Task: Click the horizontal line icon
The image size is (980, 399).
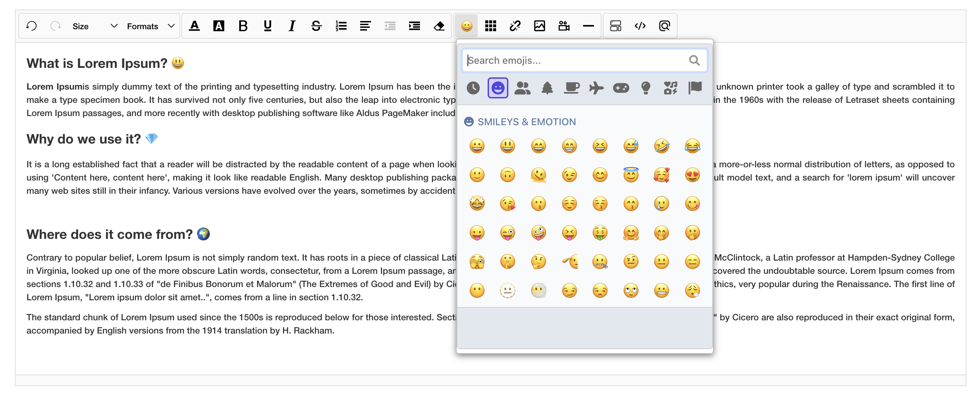Action: tap(588, 26)
